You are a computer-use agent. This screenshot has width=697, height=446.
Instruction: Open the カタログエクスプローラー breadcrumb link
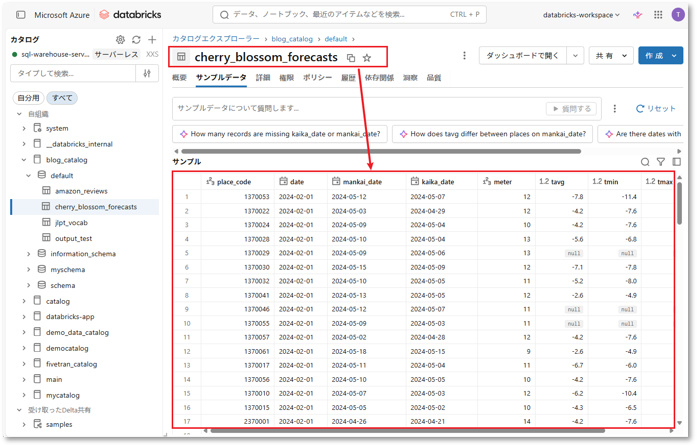coord(216,39)
